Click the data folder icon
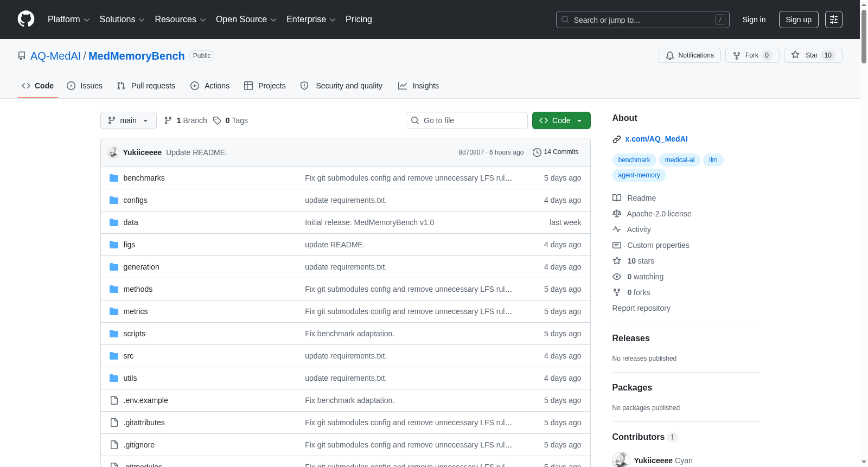The width and height of the screenshot is (868, 467). (x=114, y=222)
